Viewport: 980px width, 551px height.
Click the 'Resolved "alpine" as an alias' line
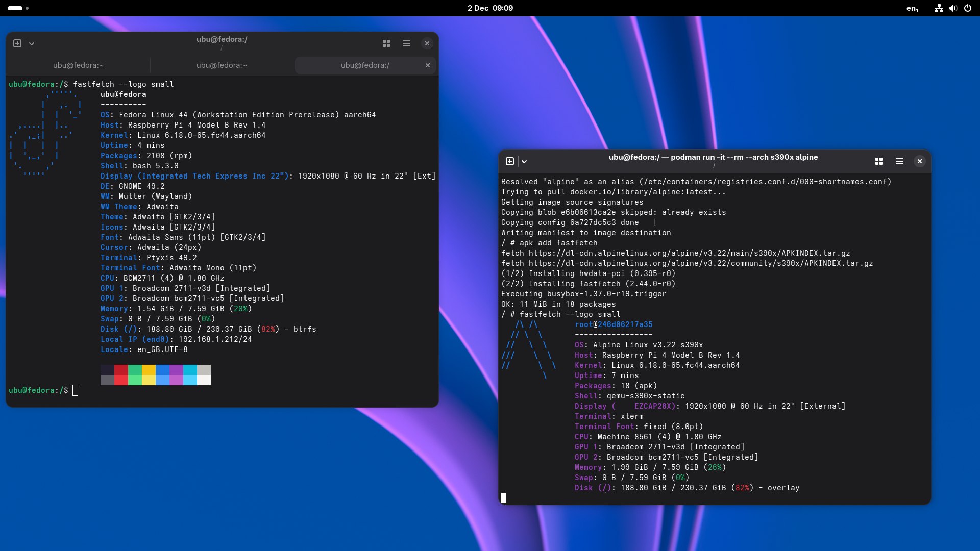coord(696,182)
